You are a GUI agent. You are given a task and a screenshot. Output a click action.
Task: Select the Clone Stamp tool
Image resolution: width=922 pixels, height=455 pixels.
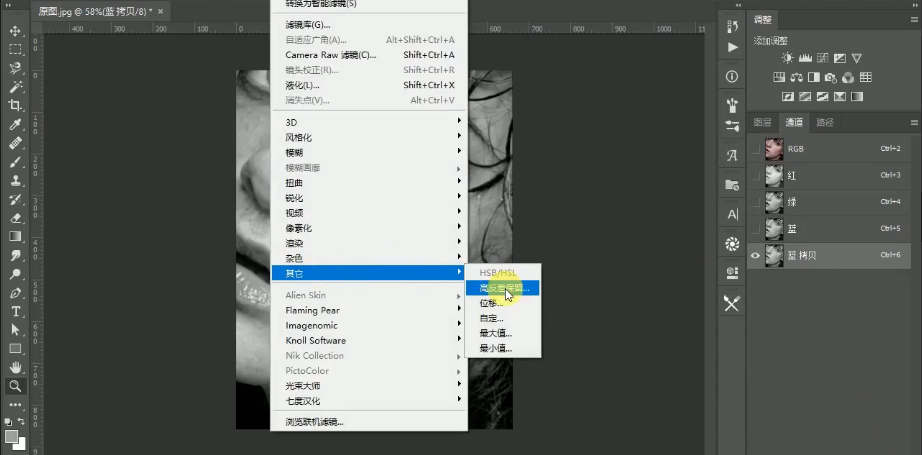(15, 181)
